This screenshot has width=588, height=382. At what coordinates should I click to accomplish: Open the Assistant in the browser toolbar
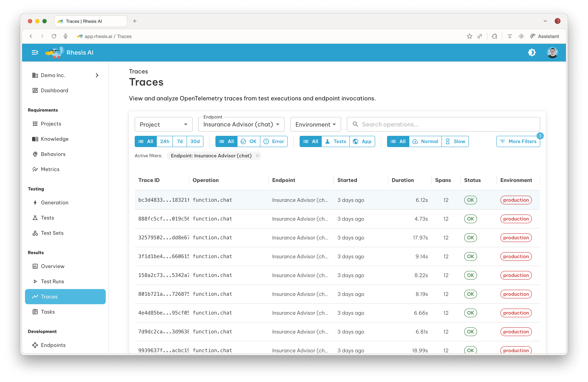click(545, 36)
